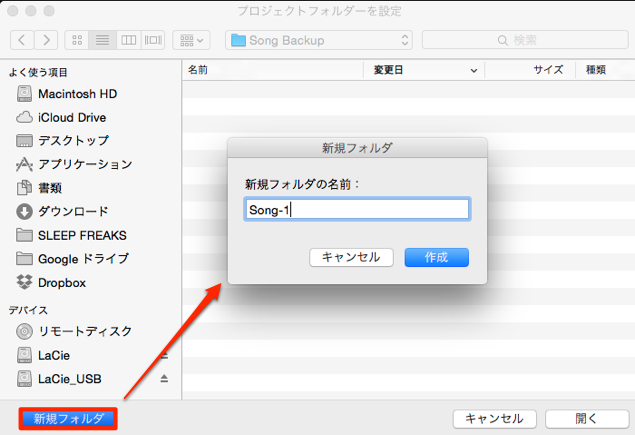
Task: Click the 検索 search field
Action: (x=525, y=40)
